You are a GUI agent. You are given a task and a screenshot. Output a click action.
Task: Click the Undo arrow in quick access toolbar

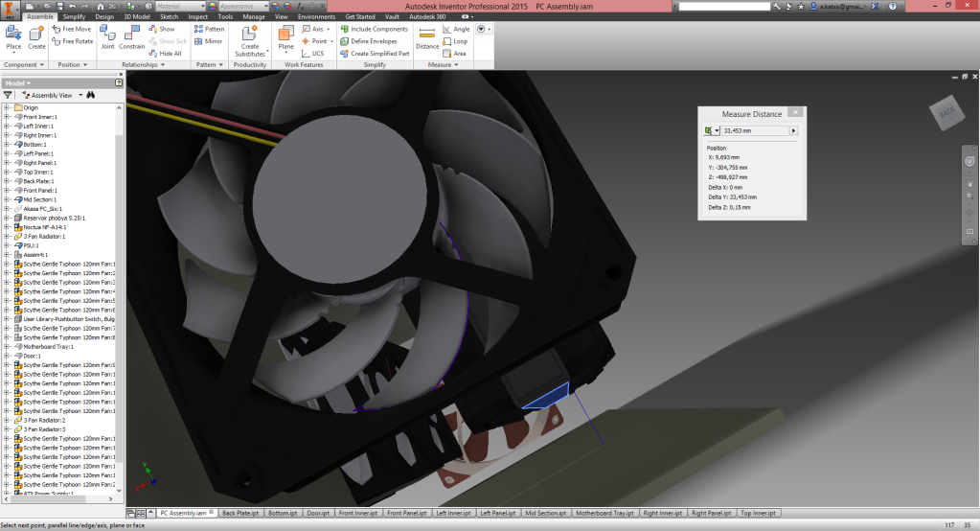72,6
